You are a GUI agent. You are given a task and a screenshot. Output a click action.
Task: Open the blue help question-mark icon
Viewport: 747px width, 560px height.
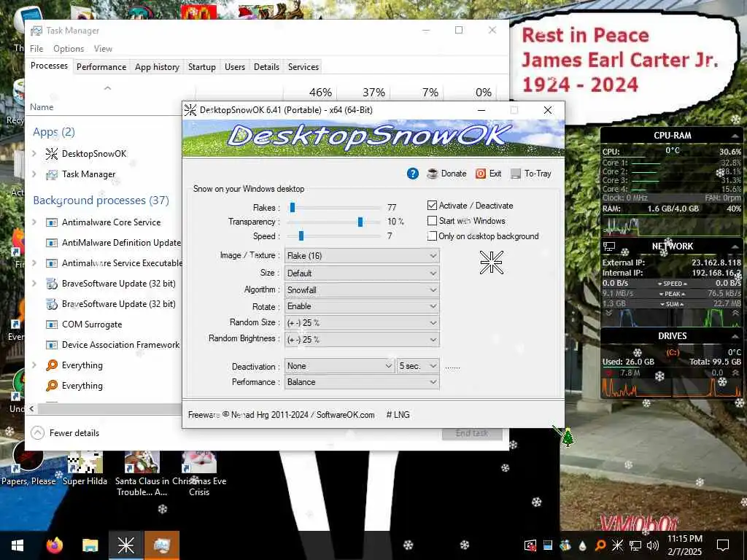pos(413,174)
